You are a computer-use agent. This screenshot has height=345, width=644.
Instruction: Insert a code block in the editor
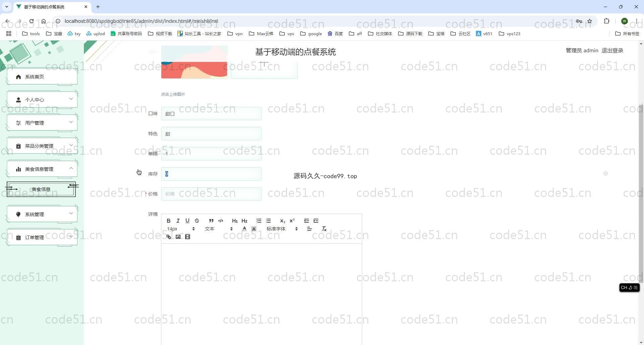pyautogui.click(x=221, y=221)
